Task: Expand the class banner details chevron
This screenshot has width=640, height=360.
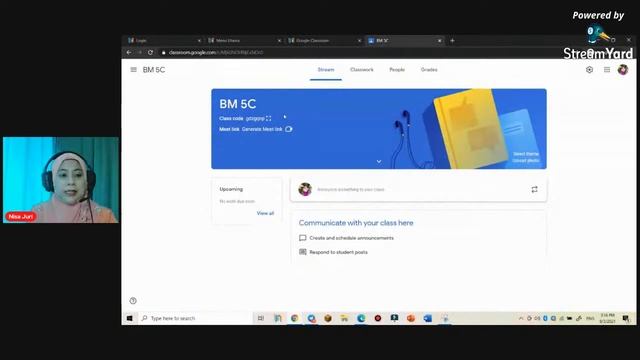Action: point(379,162)
